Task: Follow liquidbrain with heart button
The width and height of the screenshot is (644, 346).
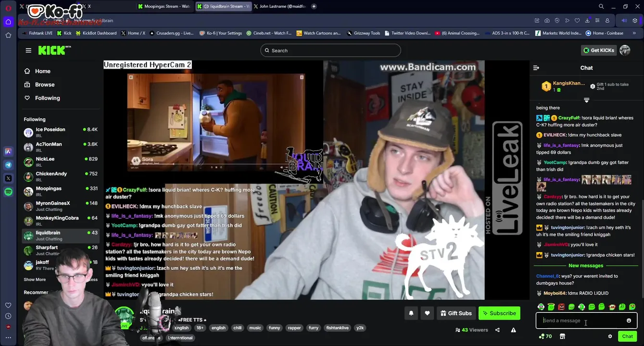Action: point(427,313)
